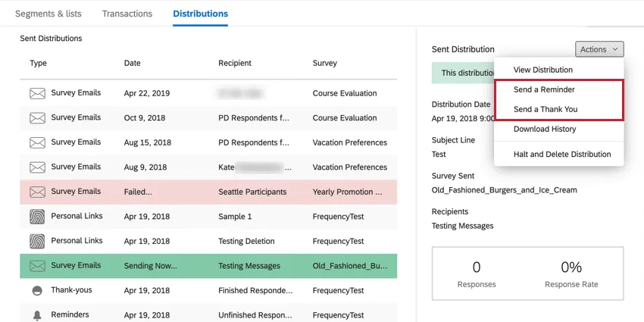Click envelope icon for Apr 22, 2019 email
The image size is (644, 322).
(x=37, y=94)
